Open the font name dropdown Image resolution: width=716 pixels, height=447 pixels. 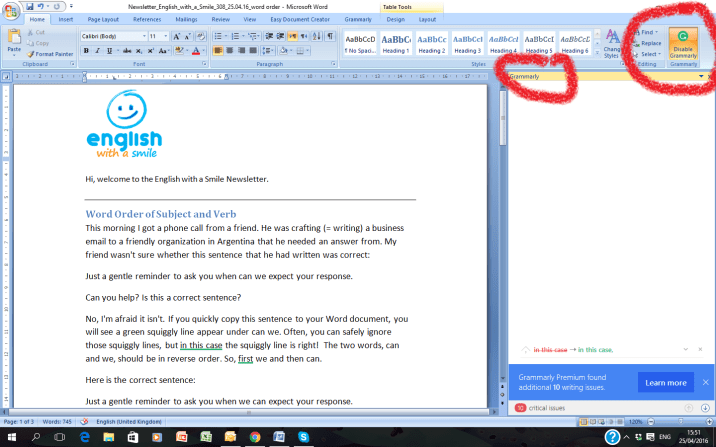(144, 36)
